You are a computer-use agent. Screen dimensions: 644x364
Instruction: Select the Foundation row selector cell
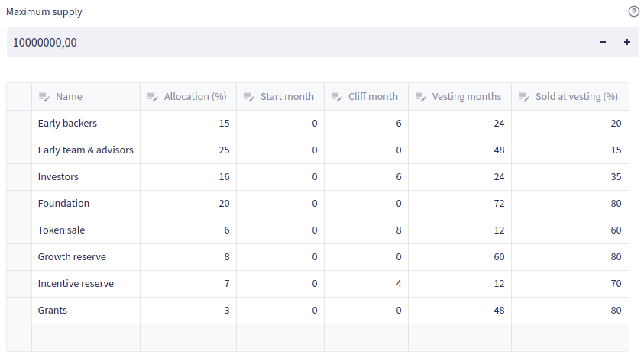click(x=19, y=204)
